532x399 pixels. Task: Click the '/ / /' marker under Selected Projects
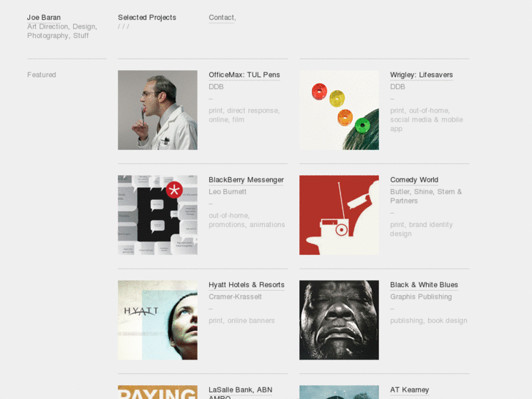(124, 26)
